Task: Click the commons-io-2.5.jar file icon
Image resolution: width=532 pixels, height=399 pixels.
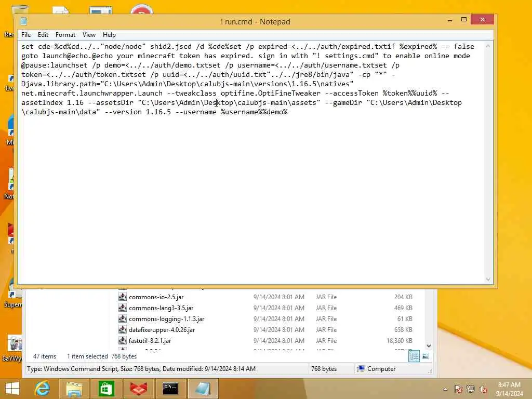Action: coord(123,297)
